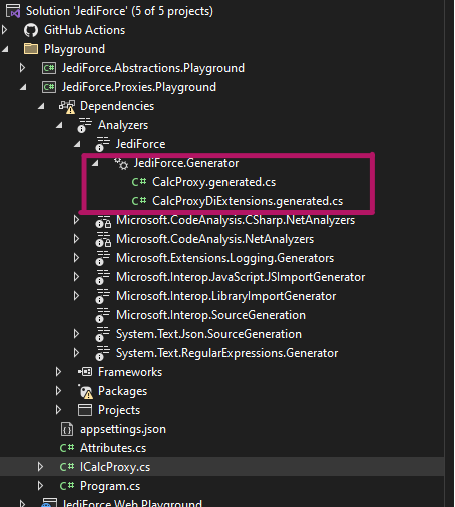Viewport: 455px width, 507px height.
Task: Expand the ICalcProxy.cs file node
Action: 40,467
